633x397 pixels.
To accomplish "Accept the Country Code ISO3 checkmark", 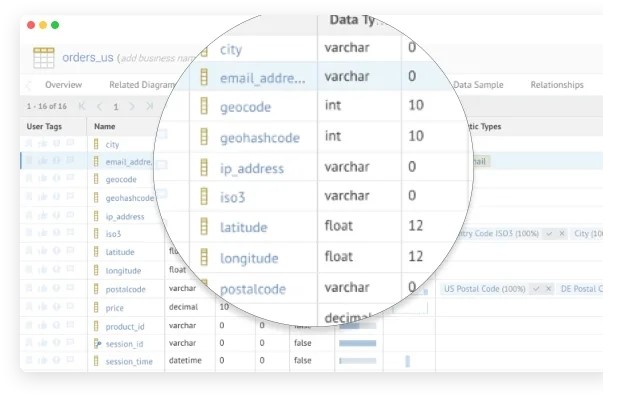I will [x=549, y=233].
